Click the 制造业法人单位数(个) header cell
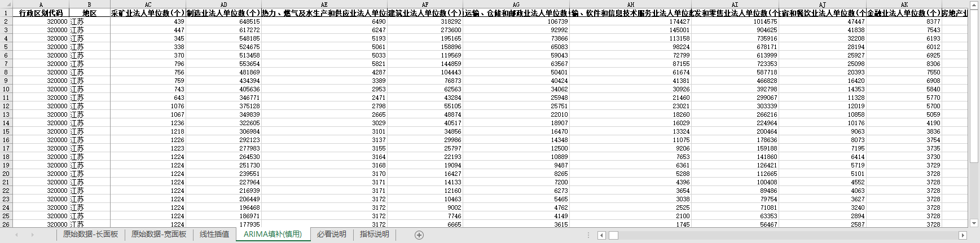The width and height of the screenshot is (980, 243). coord(223,13)
